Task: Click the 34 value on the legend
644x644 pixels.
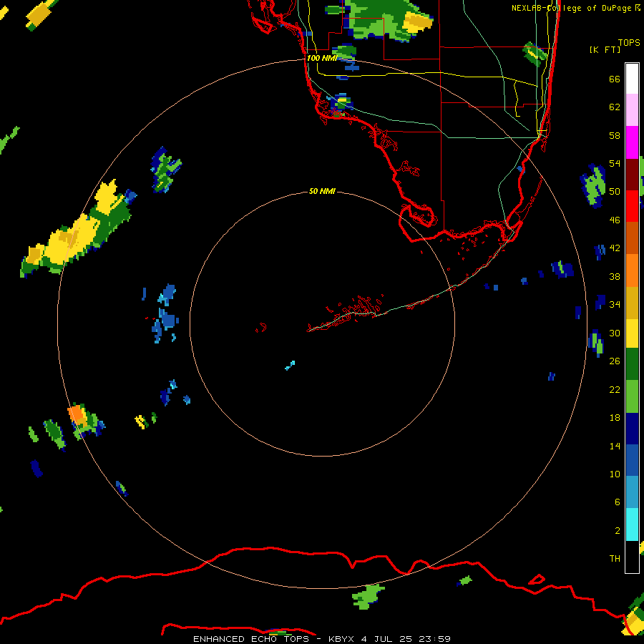Action: tap(615, 305)
